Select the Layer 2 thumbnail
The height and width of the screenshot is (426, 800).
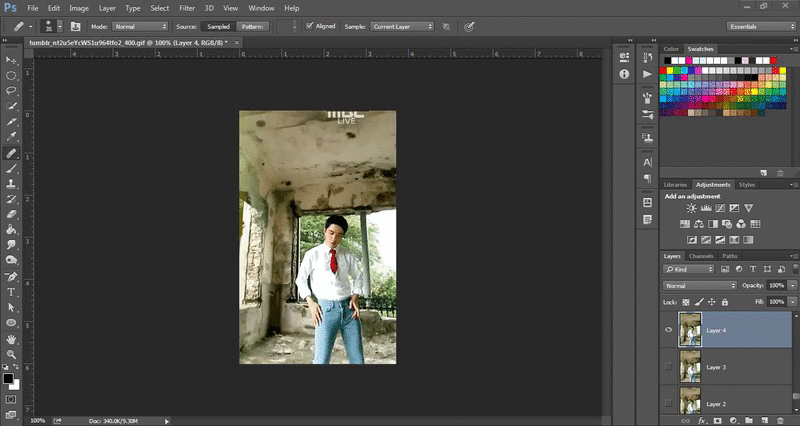[692, 402]
